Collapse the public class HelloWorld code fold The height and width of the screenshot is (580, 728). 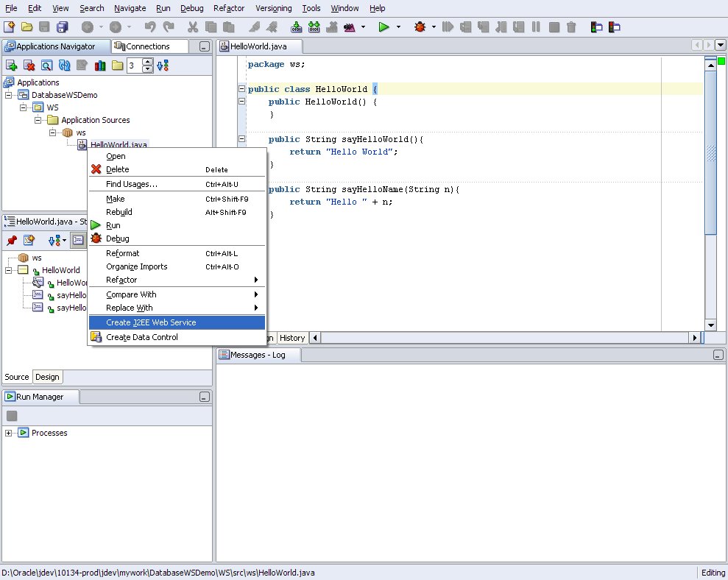click(242, 88)
